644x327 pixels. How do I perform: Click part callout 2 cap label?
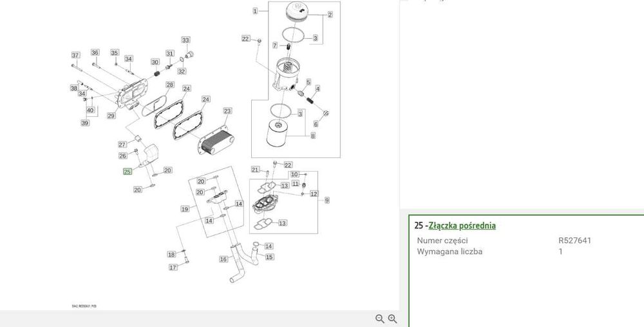[x=330, y=15]
